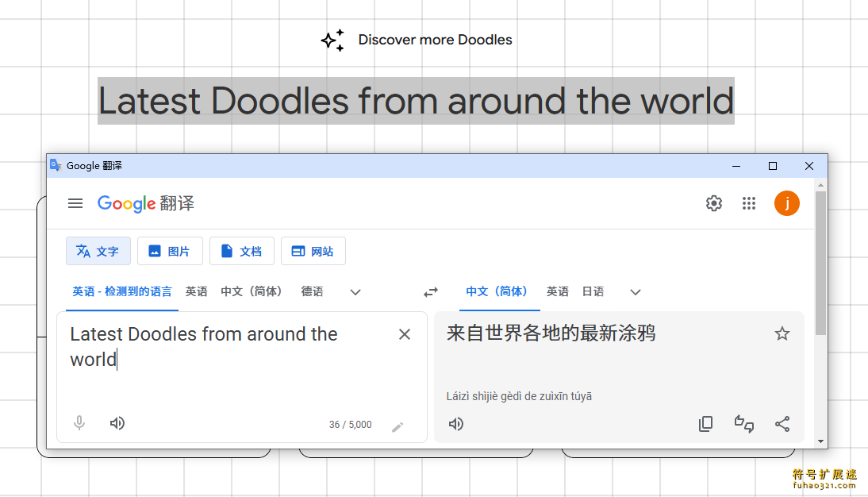
Task: Click the Google 翻译 logo
Action: coord(146,203)
